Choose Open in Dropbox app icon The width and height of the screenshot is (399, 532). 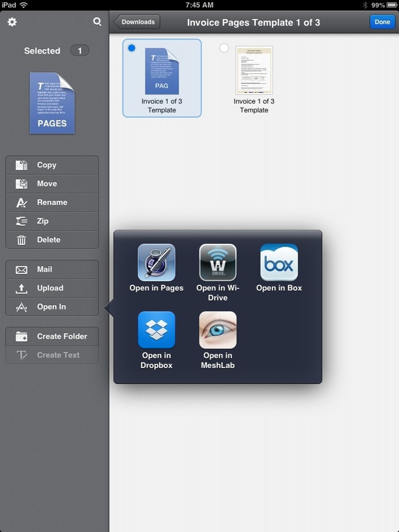coord(156,330)
